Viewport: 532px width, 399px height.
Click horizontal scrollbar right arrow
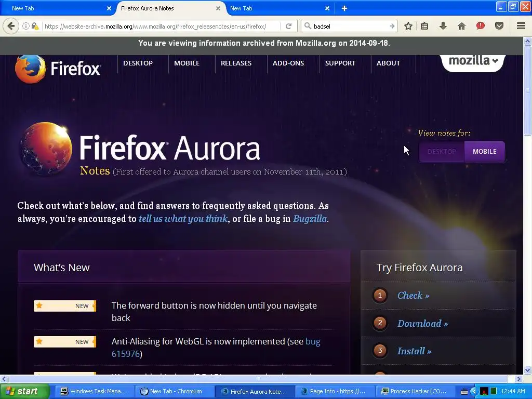pos(519,379)
